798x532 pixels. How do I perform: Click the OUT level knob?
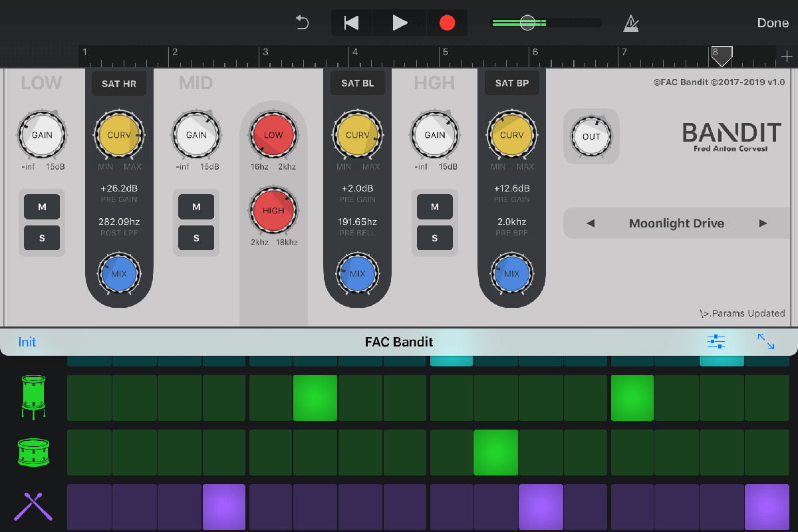[591, 136]
